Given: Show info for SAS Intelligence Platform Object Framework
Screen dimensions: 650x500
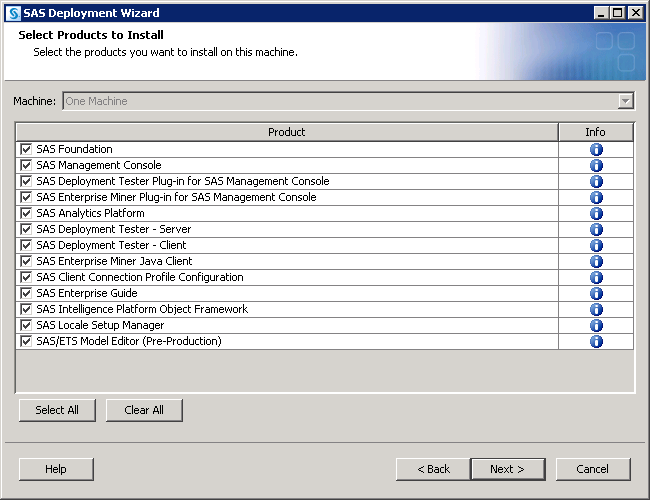Looking at the screenshot, I should tap(596, 309).
